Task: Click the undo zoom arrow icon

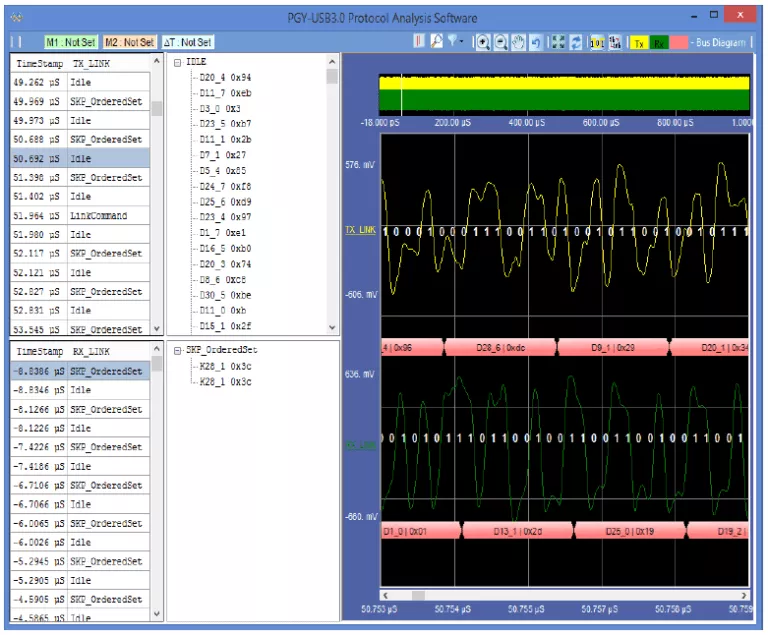Action: [535, 42]
